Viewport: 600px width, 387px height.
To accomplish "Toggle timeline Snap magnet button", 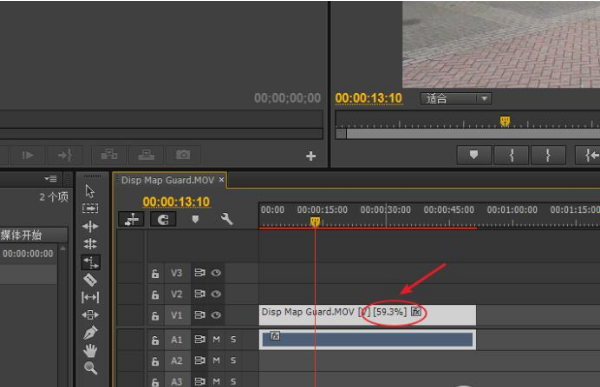I will (163, 219).
